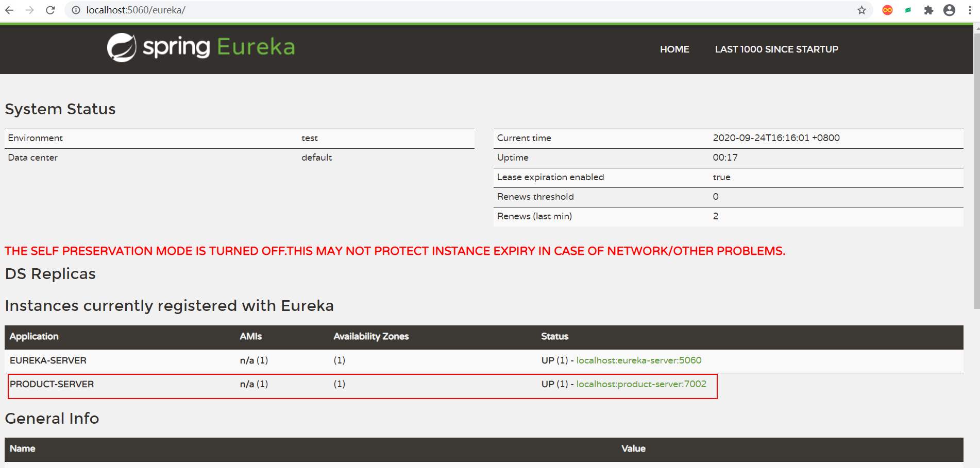Open the localhost:eureka-server:5060 instance link
980x468 pixels.
point(639,360)
